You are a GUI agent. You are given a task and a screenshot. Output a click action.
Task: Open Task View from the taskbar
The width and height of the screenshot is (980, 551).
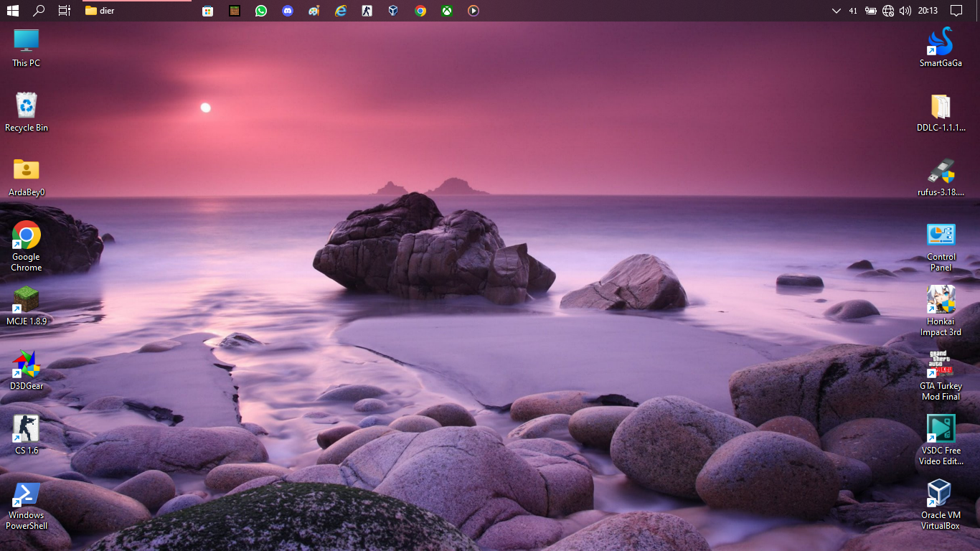[x=65, y=11]
